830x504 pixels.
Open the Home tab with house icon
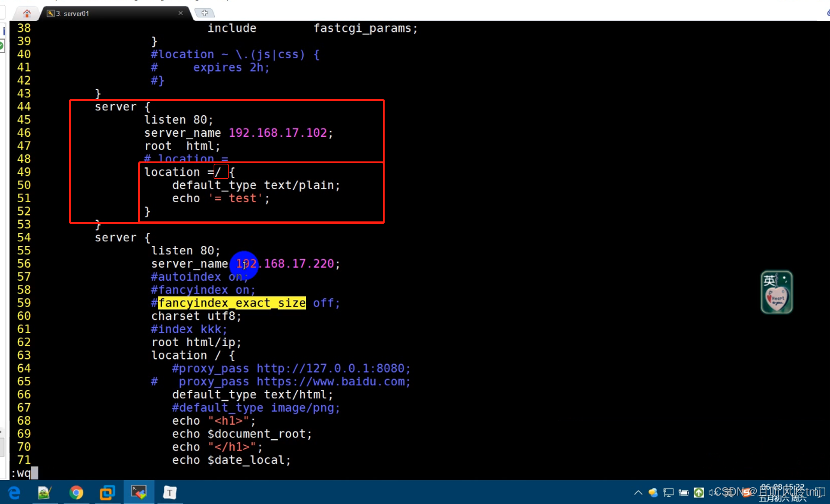(26, 13)
